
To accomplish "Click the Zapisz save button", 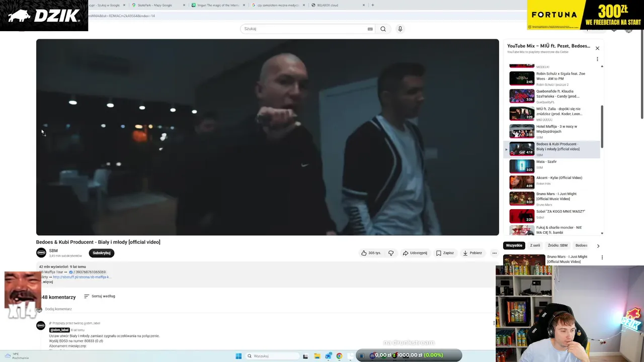I will tap(445, 253).
